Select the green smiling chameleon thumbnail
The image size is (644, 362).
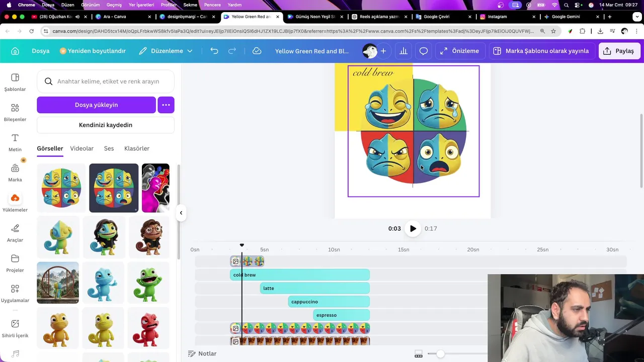tap(148, 283)
